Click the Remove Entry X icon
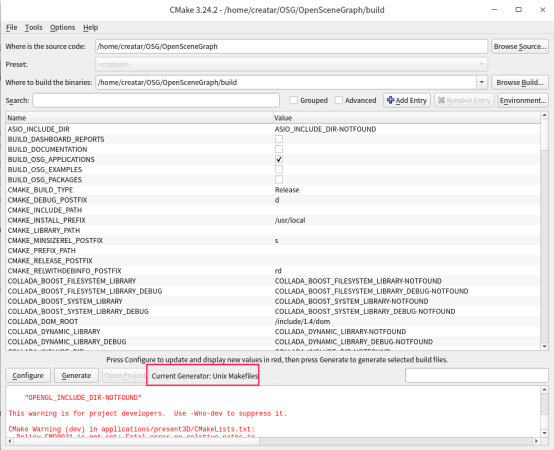The image size is (554, 450). click(441, 100)
